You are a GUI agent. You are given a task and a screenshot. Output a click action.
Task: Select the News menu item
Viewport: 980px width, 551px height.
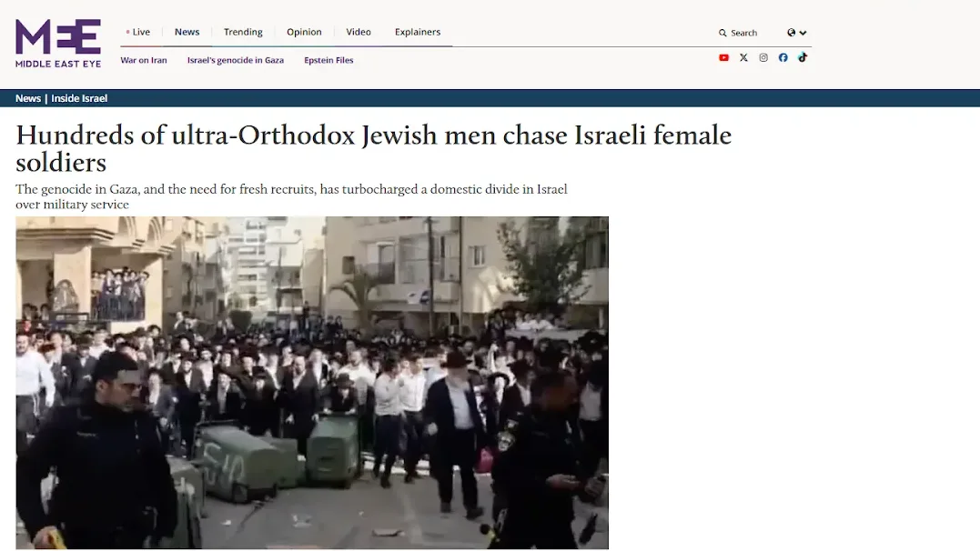(187, 32)
